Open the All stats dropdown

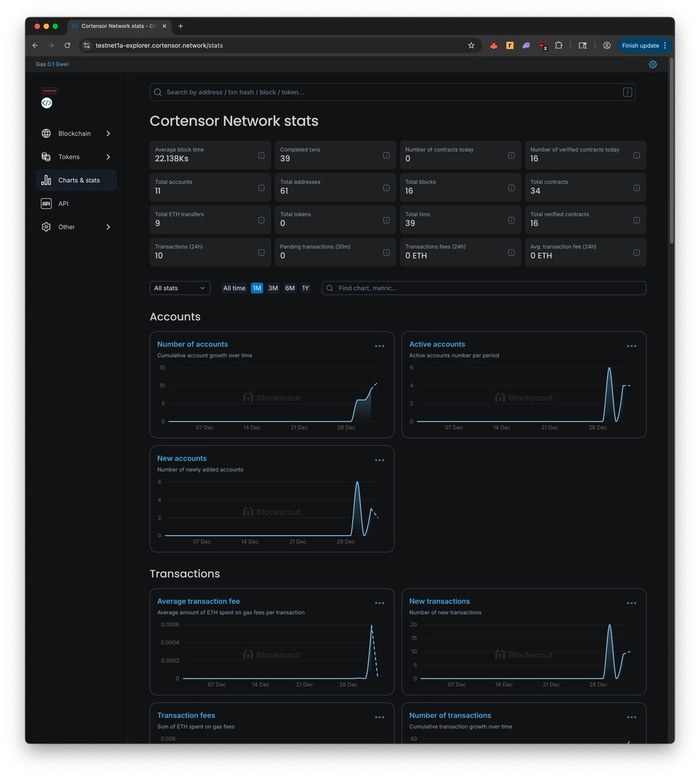coord(180,288)
